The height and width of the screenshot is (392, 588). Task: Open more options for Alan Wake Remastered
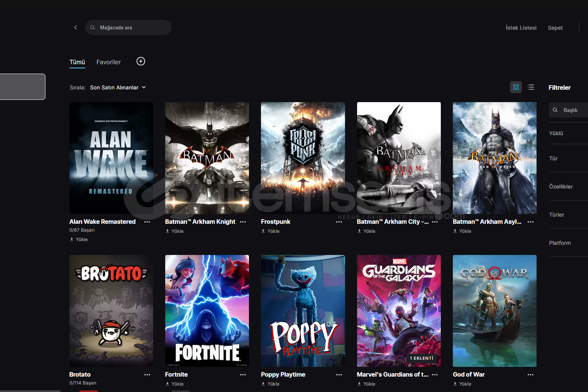tap(147, 222)
